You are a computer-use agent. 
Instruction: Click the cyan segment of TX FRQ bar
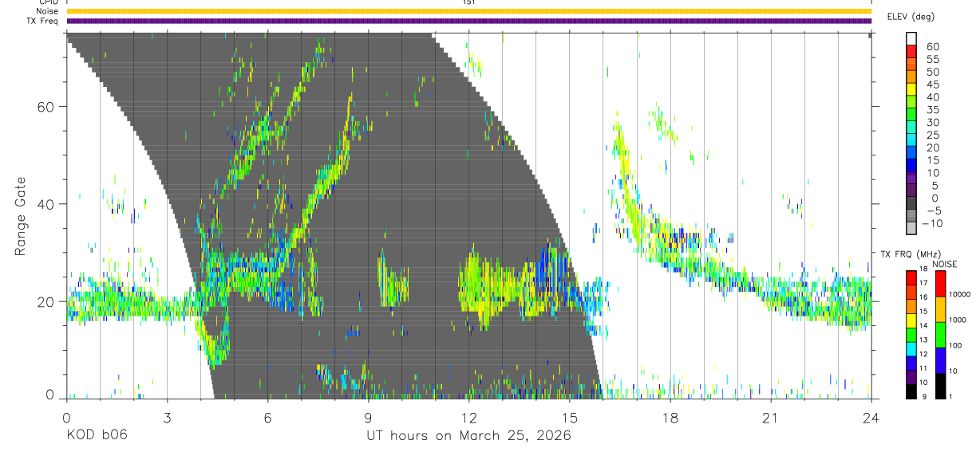[x=912, y=349]
